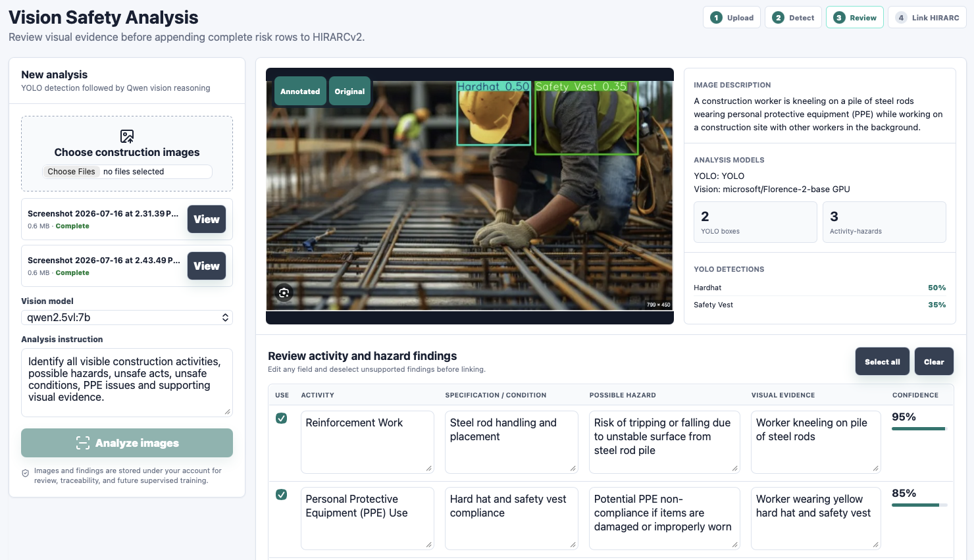
Task: Click the POSSIBLE HAZARD column header
Action: tap(623, 395)
